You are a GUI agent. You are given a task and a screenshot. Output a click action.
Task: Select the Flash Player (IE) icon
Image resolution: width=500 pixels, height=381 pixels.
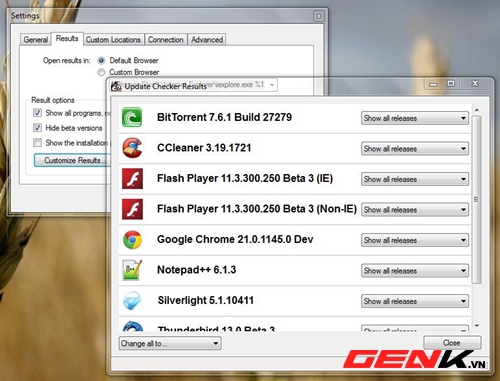(132, 179)
